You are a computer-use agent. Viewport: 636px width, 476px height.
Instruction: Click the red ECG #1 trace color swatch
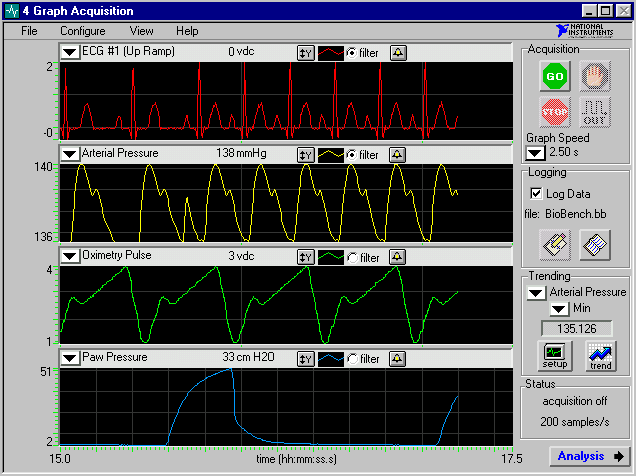coord(331,53)
